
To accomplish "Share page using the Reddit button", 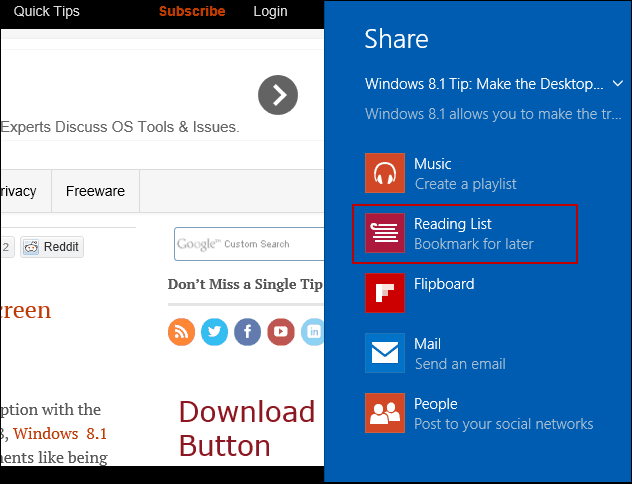I will click(x=52, y=247).
